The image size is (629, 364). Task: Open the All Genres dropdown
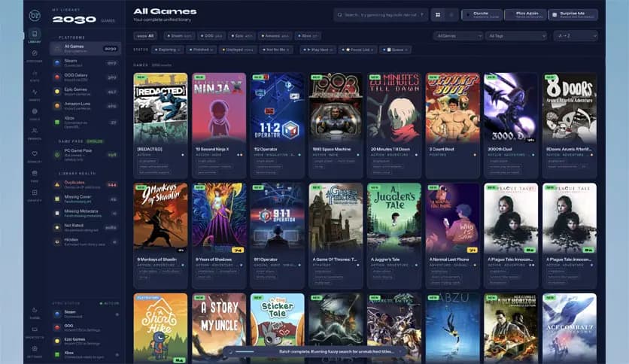pos(457,35)
